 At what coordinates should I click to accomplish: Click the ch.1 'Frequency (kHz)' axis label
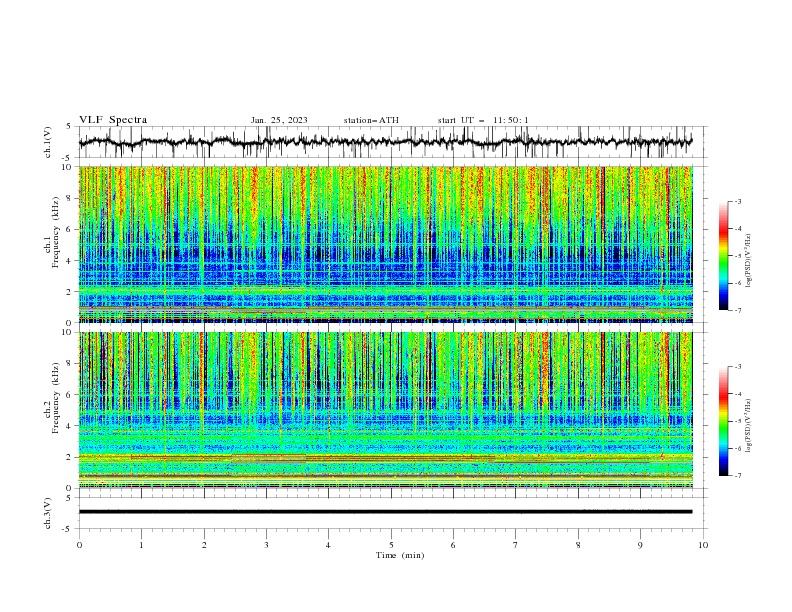[x=56, y=232]
